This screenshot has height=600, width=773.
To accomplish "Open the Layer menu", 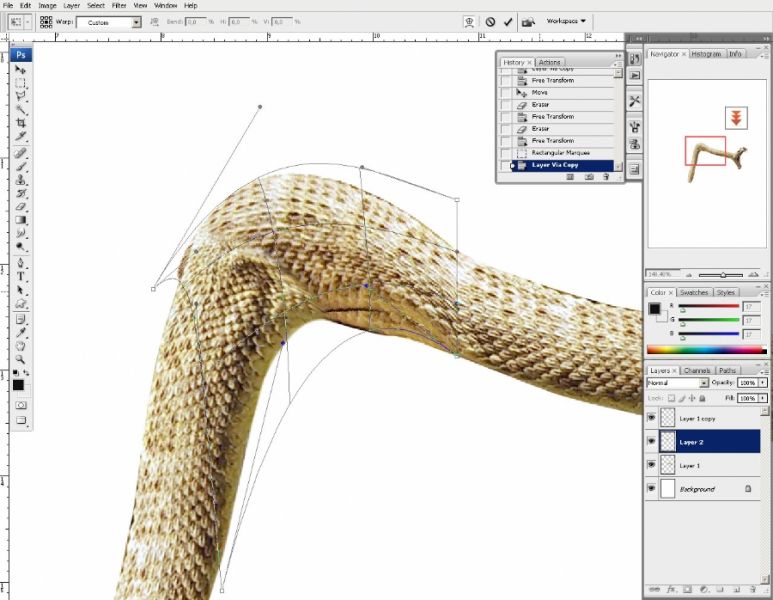I will point(71,5).
